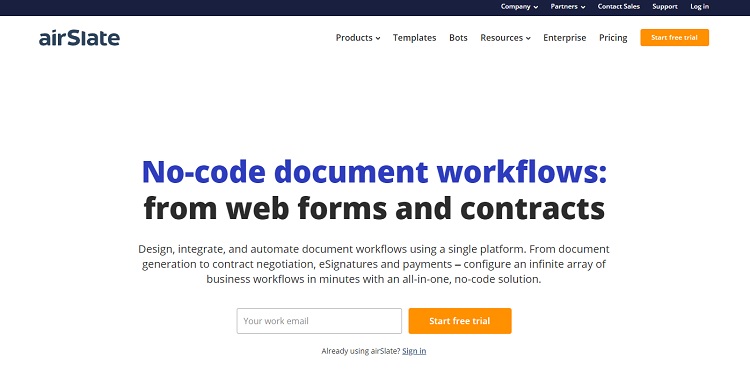This screenshot has height=387, width=750.
Task: Go to the Support page
Action: click(665, 7)
